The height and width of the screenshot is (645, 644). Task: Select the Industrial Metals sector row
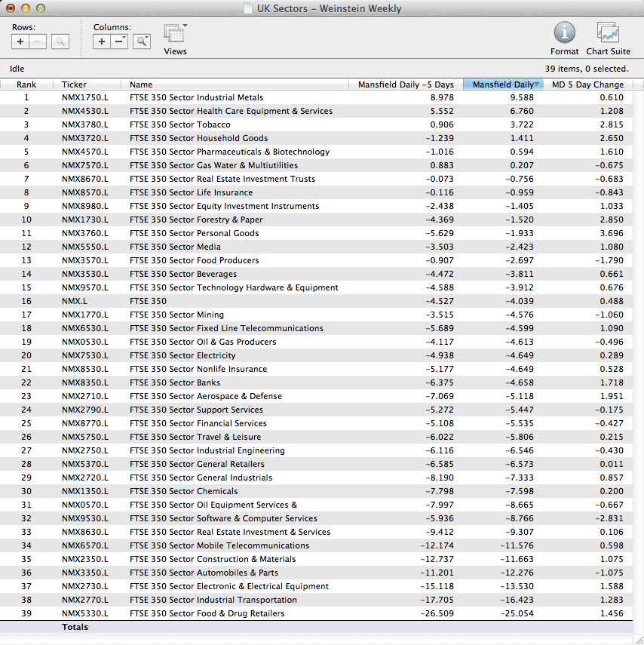(x=196, y=97)
